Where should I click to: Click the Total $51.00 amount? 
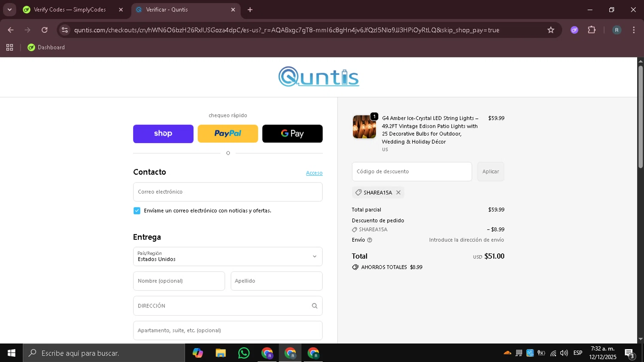pyautogui.click(x=494, y=256)
